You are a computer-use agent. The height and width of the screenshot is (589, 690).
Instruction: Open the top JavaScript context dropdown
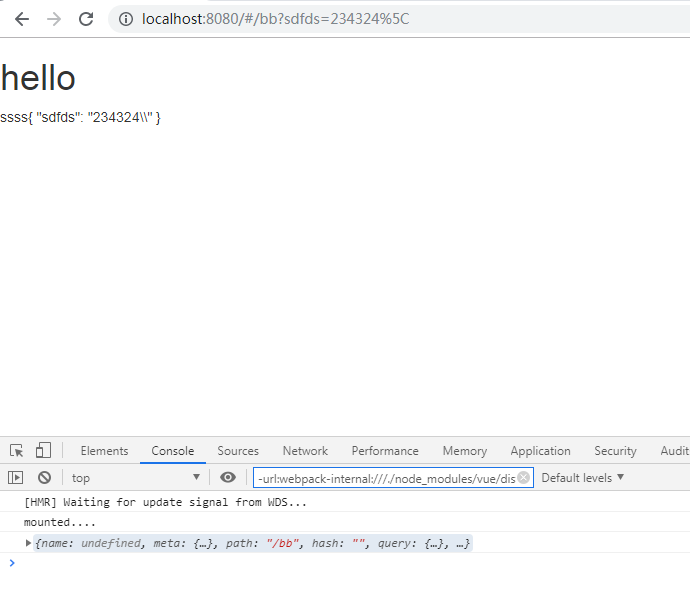[x=136, y=478]
